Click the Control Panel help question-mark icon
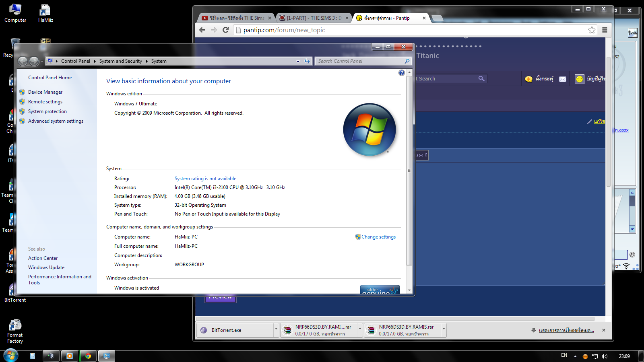644x362 pixels. click(x=401, y=73)
